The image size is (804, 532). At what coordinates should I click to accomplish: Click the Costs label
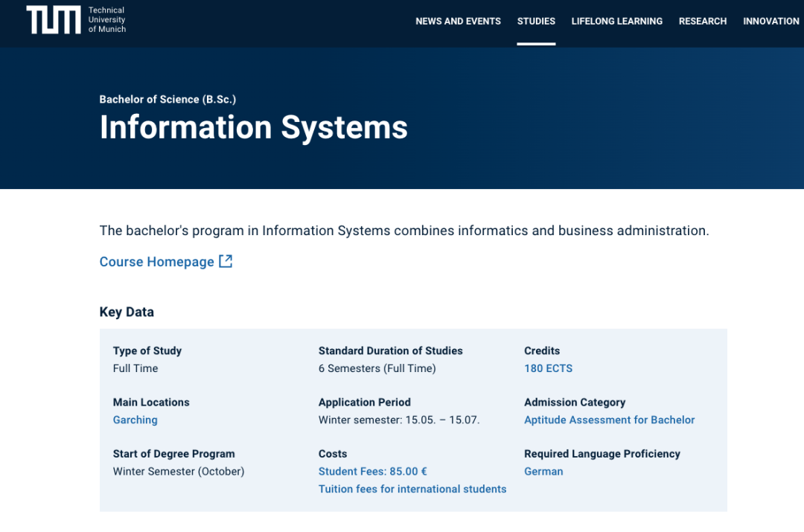[333, 454]
